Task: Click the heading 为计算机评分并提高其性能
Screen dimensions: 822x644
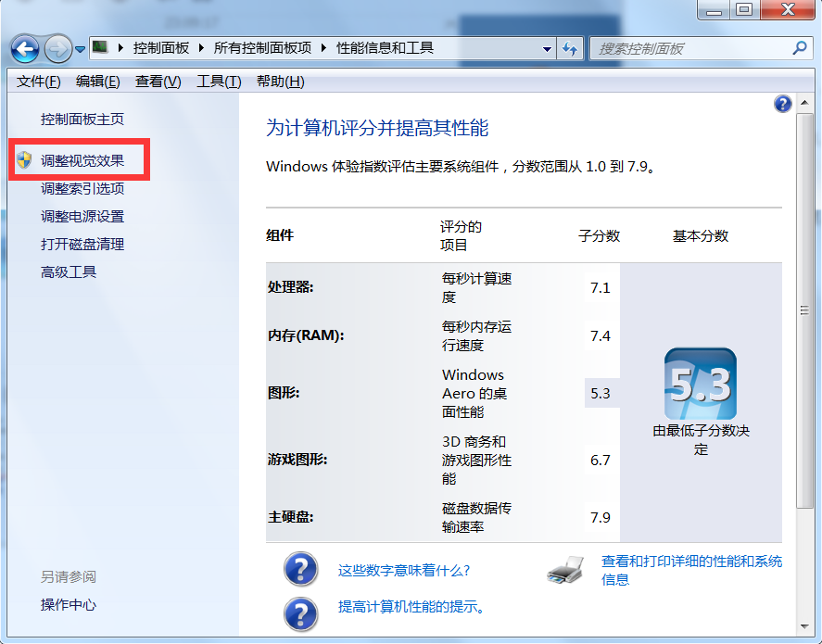Action: (377, 127)
